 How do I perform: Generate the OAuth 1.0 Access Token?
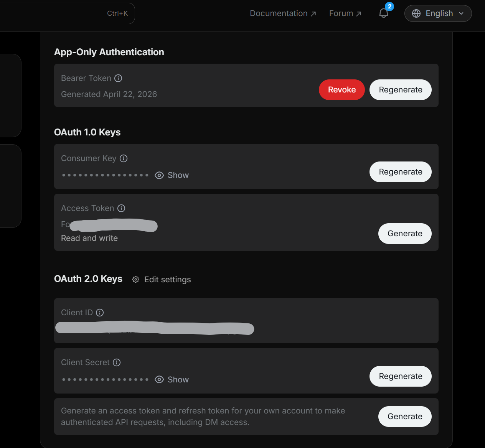coord(405,234)
